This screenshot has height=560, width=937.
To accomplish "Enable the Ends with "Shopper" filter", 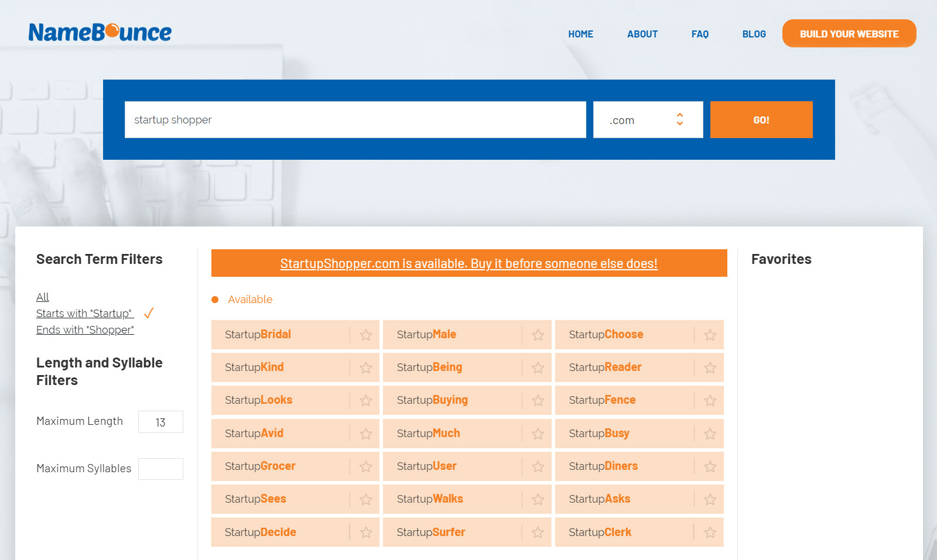I will (x=85, y=330).
